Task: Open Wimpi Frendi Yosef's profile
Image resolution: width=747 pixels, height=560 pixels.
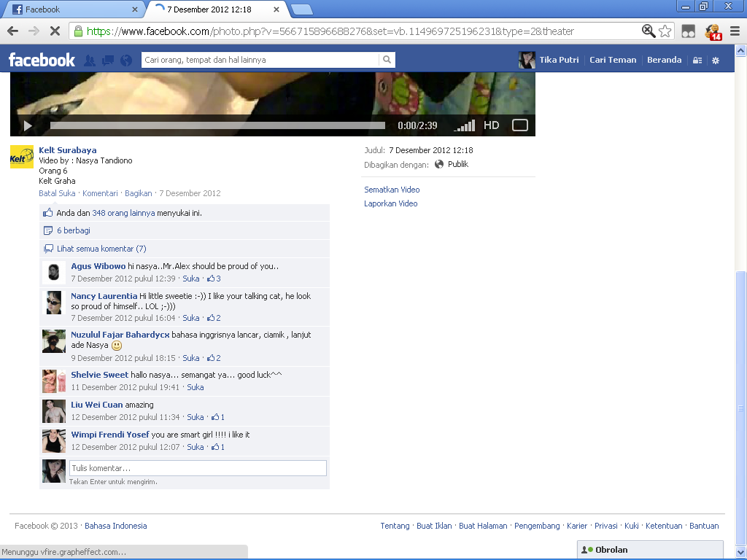Action: (x=110, y=435)
